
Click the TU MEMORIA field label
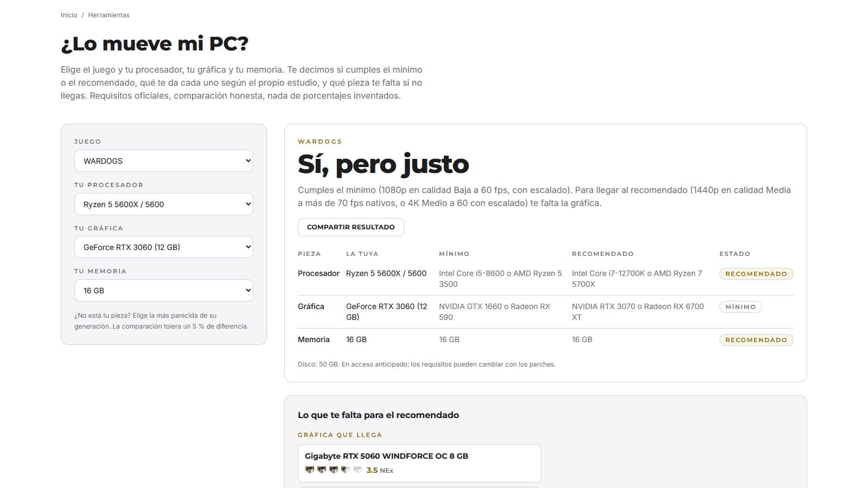coord(100,271)
